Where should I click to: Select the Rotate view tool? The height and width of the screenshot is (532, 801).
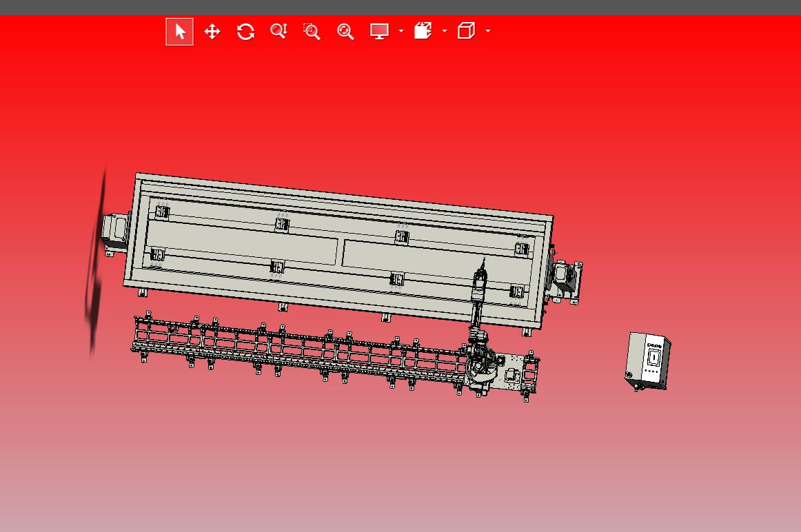coord(245,32)
